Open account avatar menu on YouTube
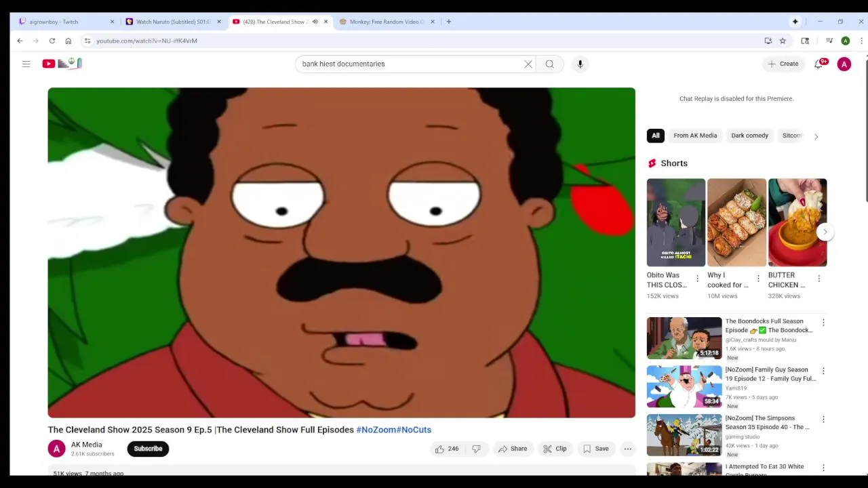Viewport: 868px width, 488px height. coord(844,64)
